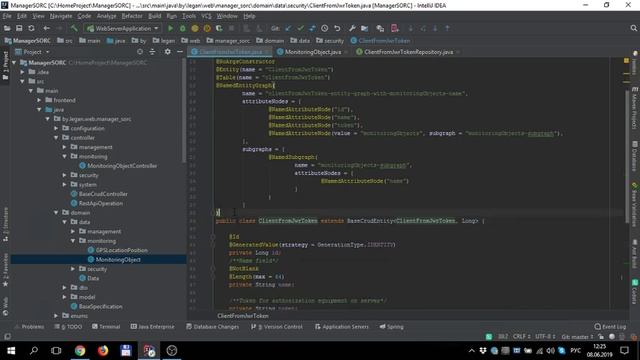
Task: Click the Search Everywhere magnifier icon
Action: pos(633,28)
